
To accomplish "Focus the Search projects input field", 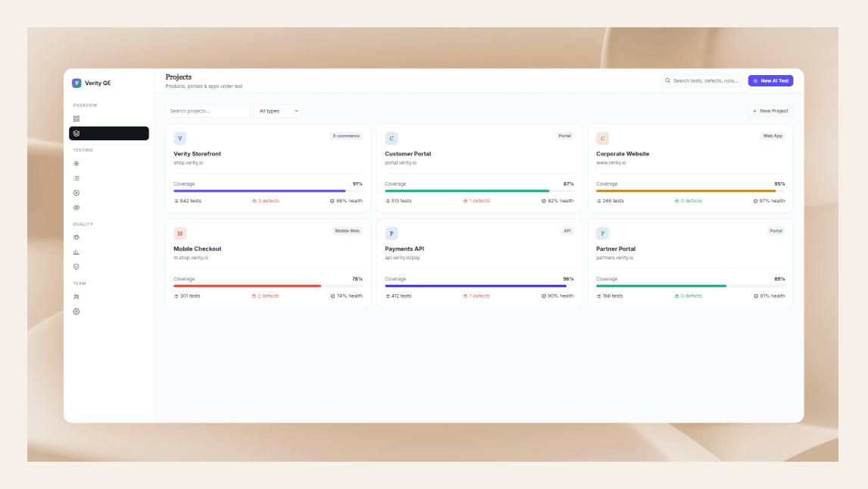I will tap(208, 111).
